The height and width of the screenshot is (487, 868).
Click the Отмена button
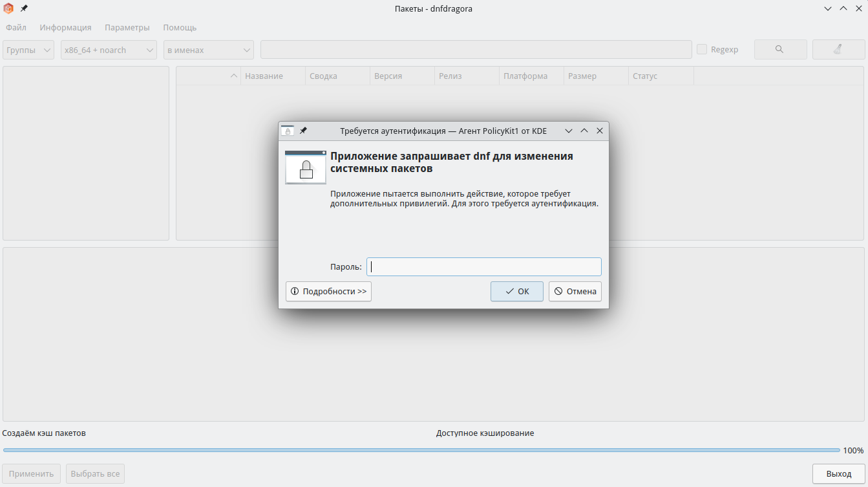point(575,291)
